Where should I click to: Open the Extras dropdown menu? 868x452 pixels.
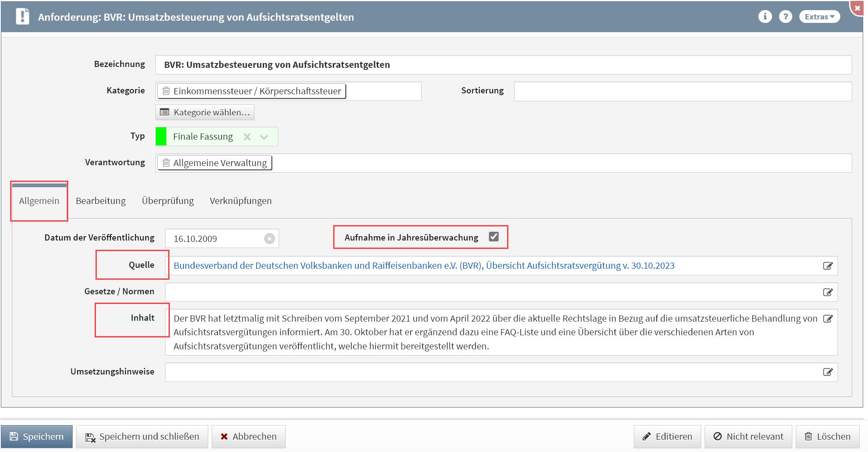coord(819,17)
